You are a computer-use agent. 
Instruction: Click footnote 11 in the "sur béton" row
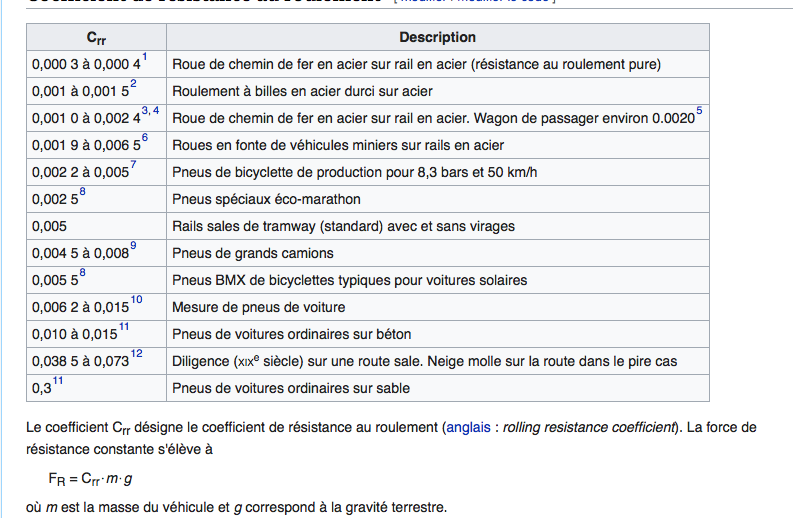[x=125, y=327]
